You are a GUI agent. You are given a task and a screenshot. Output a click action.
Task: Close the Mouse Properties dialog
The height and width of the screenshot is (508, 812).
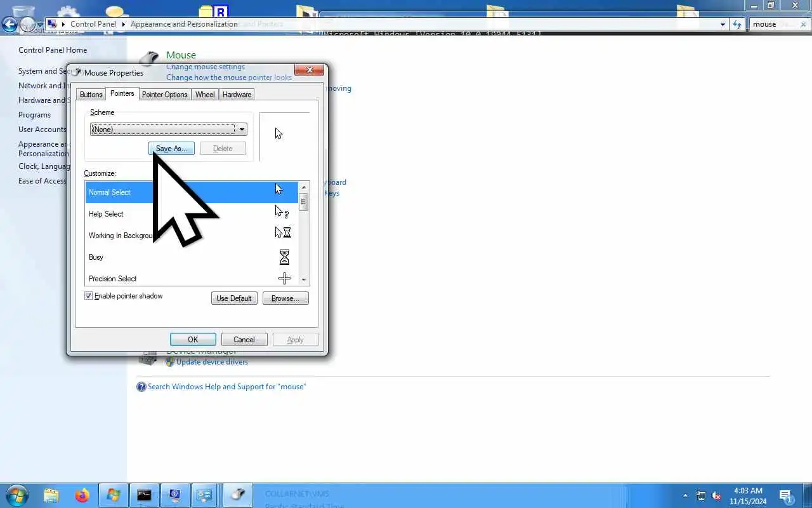310,70
